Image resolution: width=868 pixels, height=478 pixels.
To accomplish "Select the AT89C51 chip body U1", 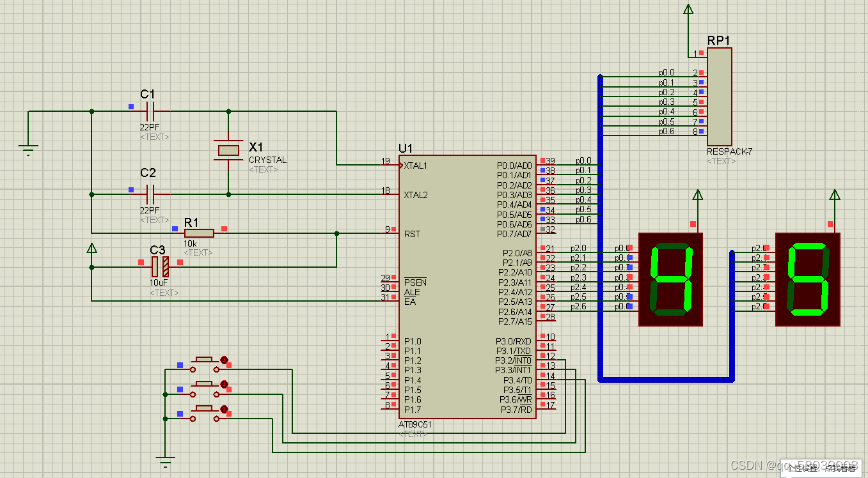I will pos(469,287).
